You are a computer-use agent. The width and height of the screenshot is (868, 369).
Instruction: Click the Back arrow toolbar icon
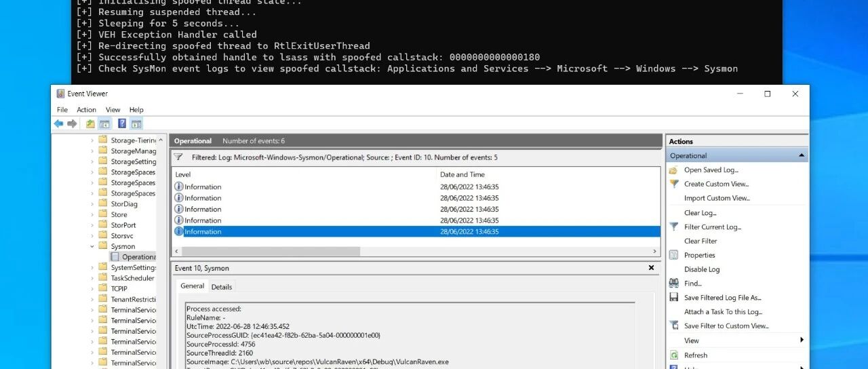(x=58, y=123)
